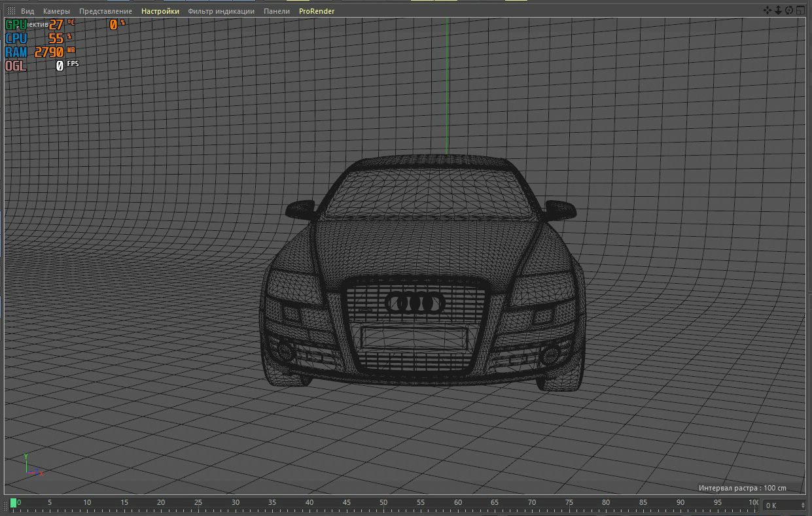
Task: Click the XYZ axis indicator in viewport
Action: point(33,465)
